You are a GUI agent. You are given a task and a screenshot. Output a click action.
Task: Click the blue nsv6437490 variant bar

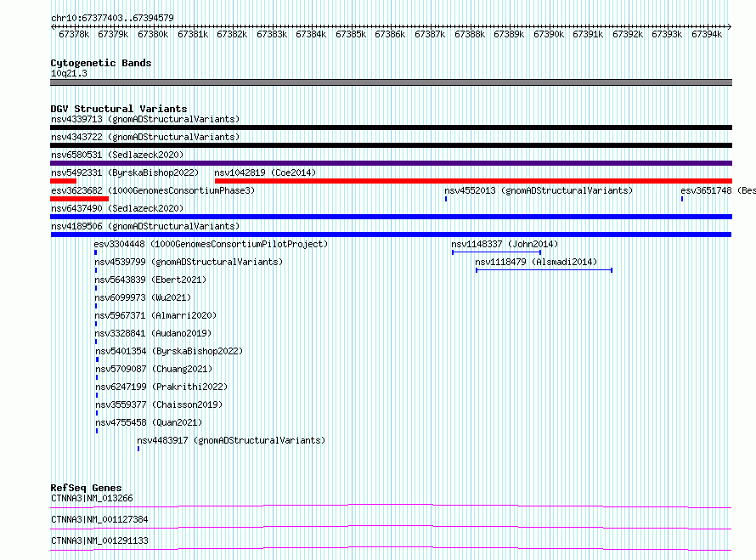click(x=391, y=217)
